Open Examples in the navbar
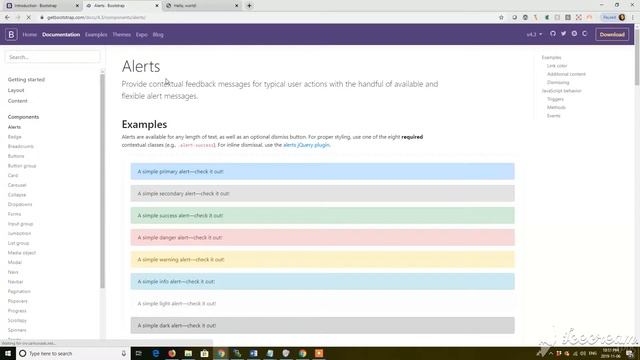Image resolution: width=640 pixels, height=360 pixels. pos(96,35)
